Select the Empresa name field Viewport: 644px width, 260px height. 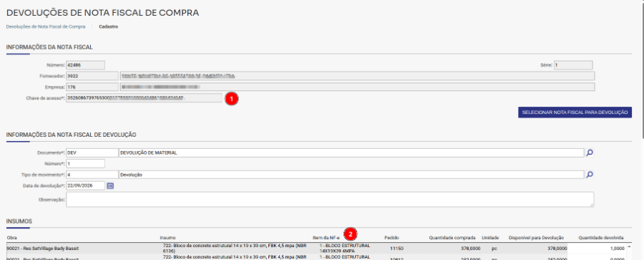tap(356, 87)
